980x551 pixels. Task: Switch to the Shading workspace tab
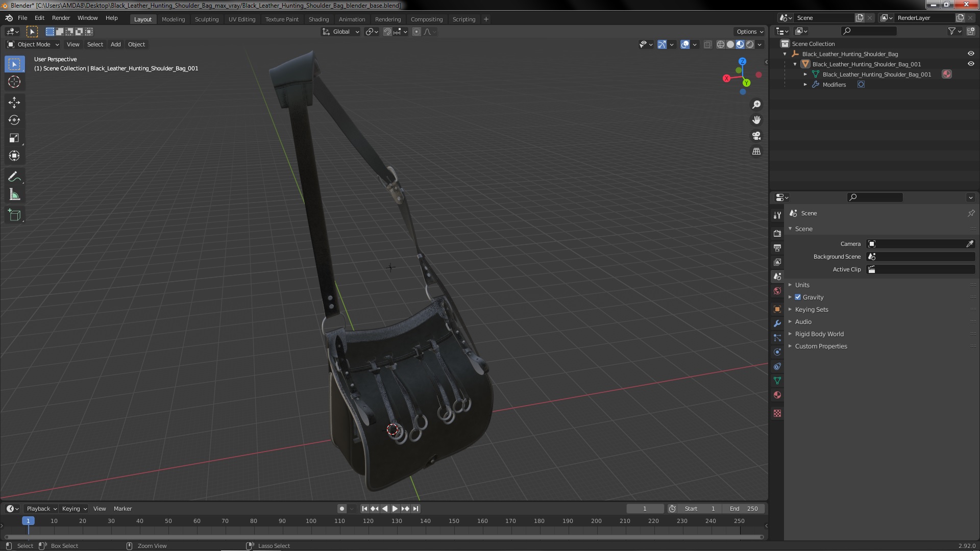pos(318,19)
